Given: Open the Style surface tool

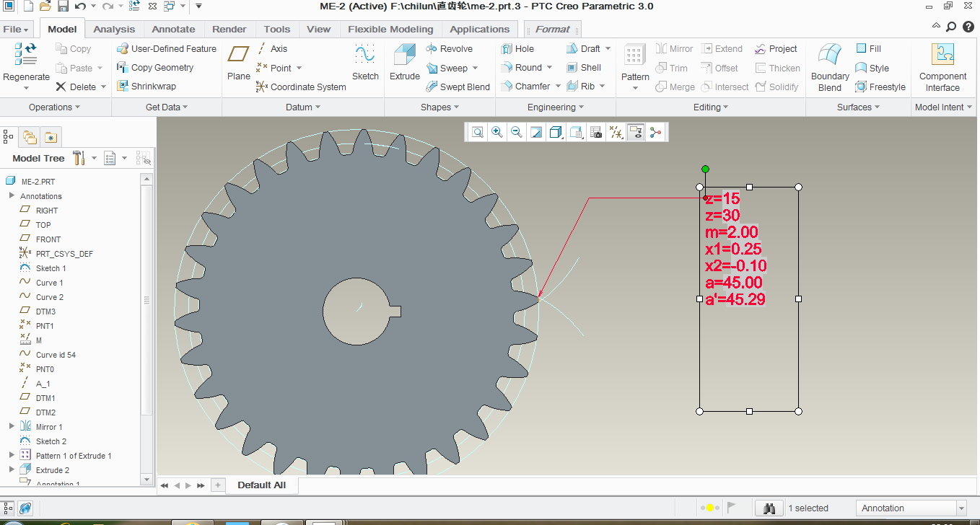Looking at the screenshot, I should coord(872,68).
